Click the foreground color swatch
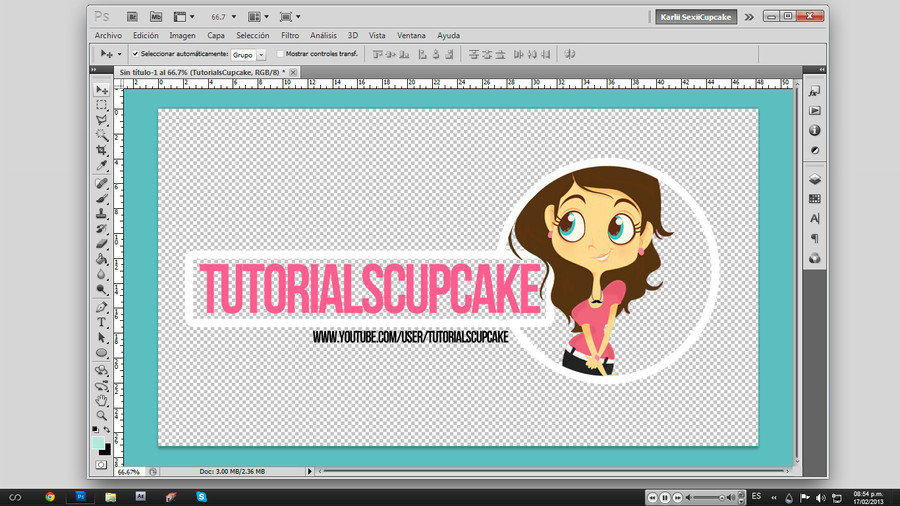The width and height of the screenshot is (900, 506). [98, 443]
